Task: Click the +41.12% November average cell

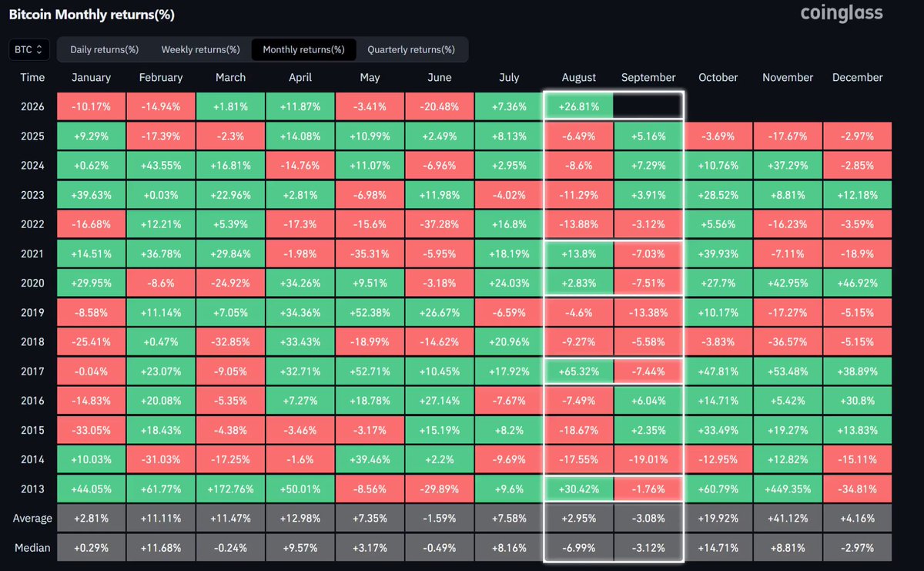Action: point(788,518)
